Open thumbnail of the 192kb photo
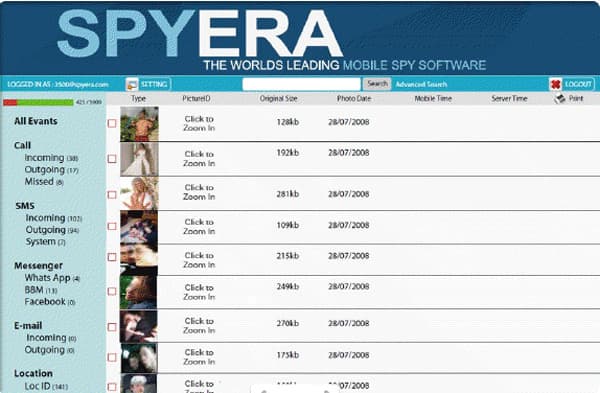600x393 pixels. 139,159
